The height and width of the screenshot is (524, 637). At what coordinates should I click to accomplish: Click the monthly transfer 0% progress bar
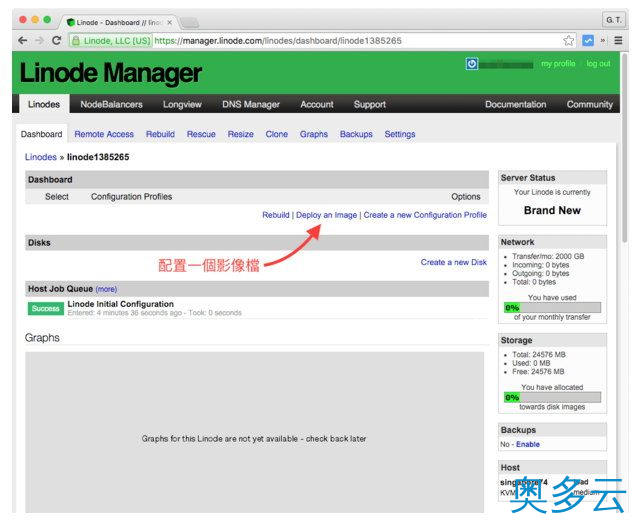tap(552, 307)
